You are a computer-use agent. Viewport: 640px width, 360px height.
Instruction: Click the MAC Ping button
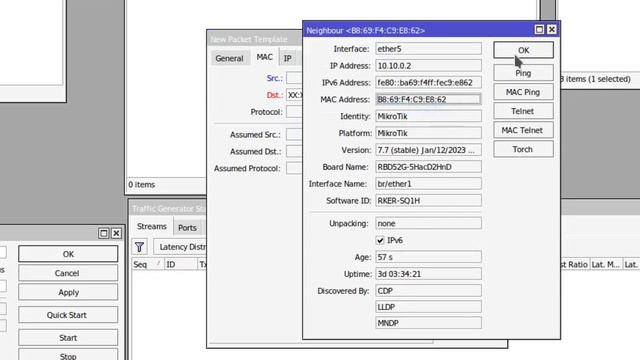tap(523, 92)
